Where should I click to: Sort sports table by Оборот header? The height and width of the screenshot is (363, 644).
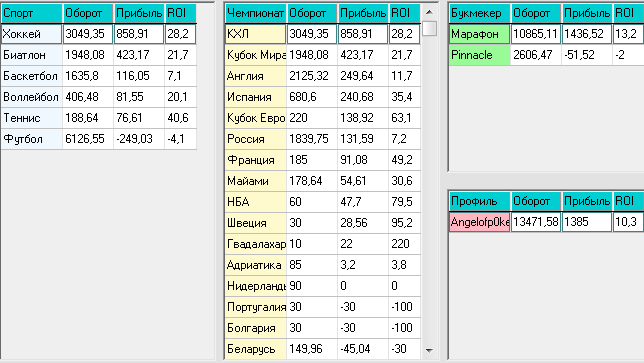coord(88,14)
